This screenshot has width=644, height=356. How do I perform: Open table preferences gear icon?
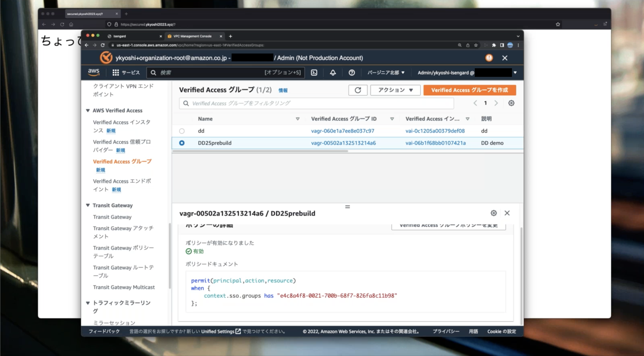511,103
